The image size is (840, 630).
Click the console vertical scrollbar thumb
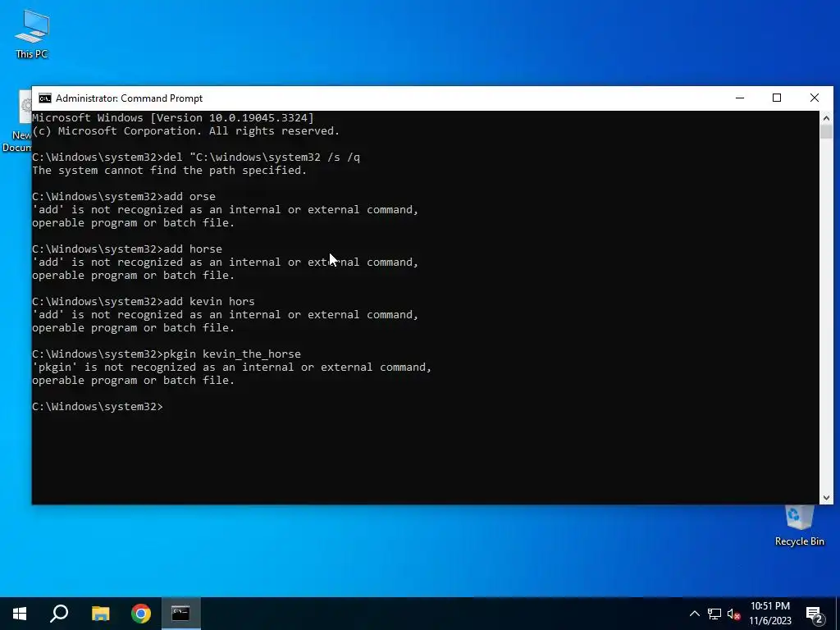pos(826,132)
